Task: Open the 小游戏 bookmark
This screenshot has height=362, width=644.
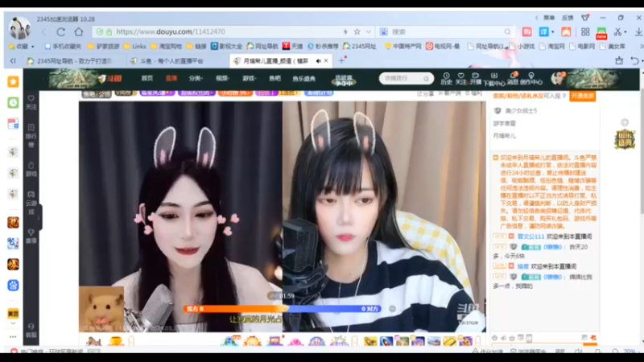Action: (522, 47)
